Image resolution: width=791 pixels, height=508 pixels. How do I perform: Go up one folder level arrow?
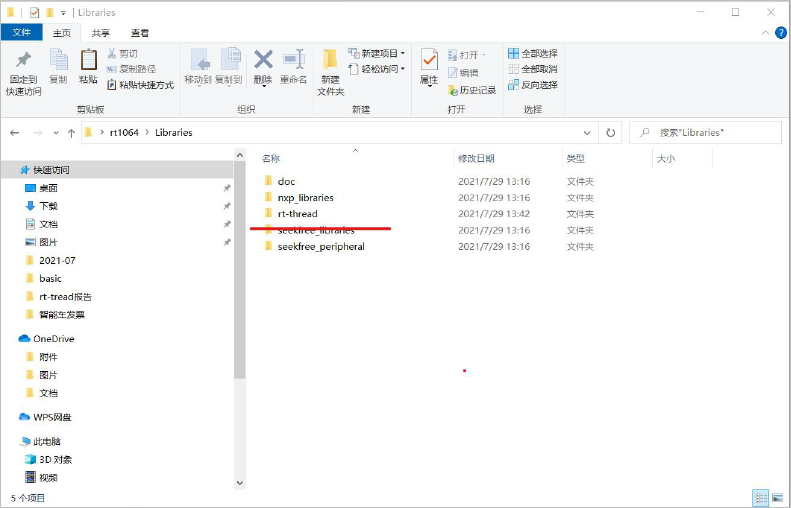71,133
